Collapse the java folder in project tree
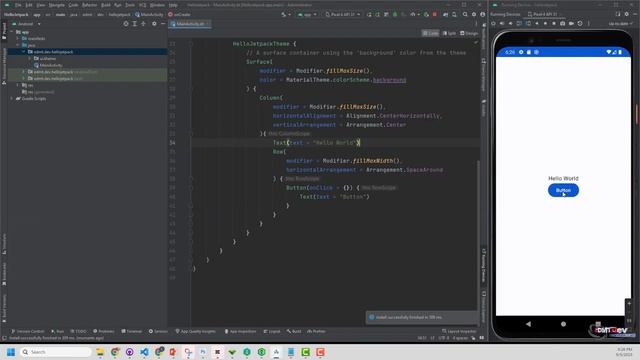This screenshot has width=640, height=360. coord(18,45)
